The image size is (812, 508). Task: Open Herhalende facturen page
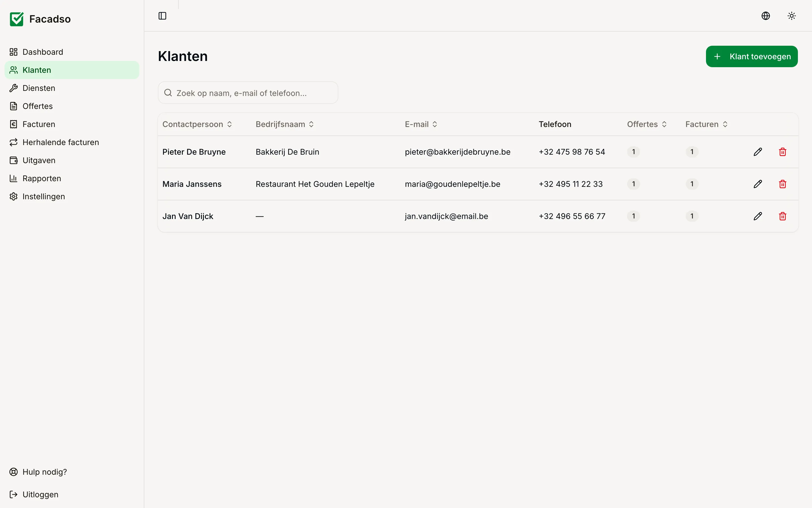(72, 143)
